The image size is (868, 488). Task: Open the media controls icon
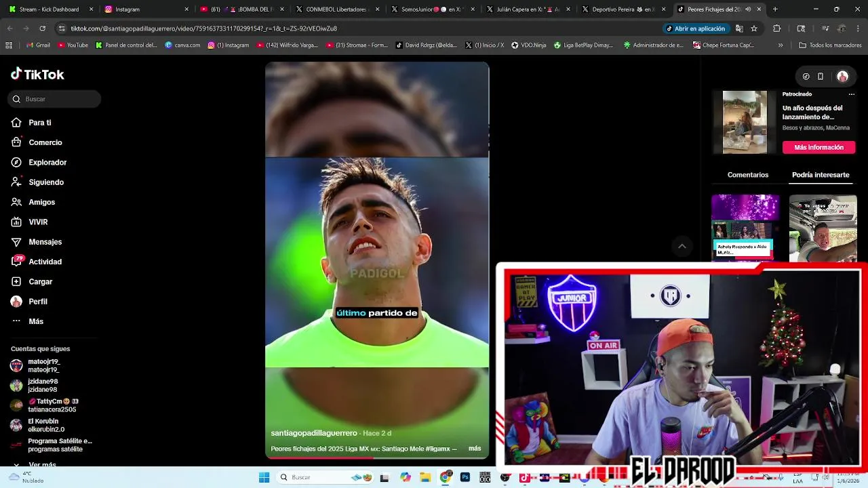click(x=825, y=28)
